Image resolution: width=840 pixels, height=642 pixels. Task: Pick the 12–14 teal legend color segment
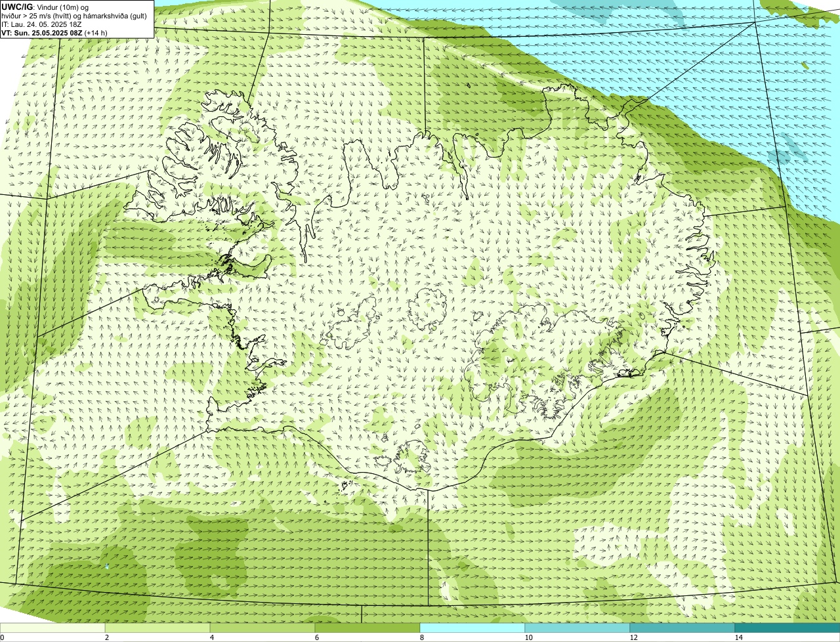click(x=682, y=628)
